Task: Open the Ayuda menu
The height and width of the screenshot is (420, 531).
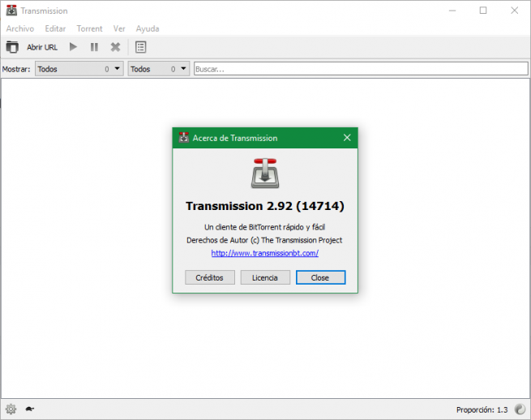Action: click(148, 28)
